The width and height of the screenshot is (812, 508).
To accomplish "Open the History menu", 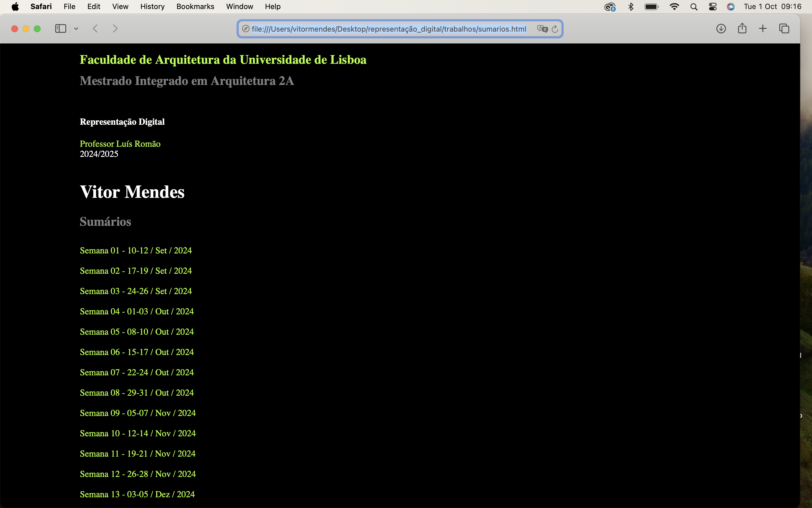I will pos(152,7).
